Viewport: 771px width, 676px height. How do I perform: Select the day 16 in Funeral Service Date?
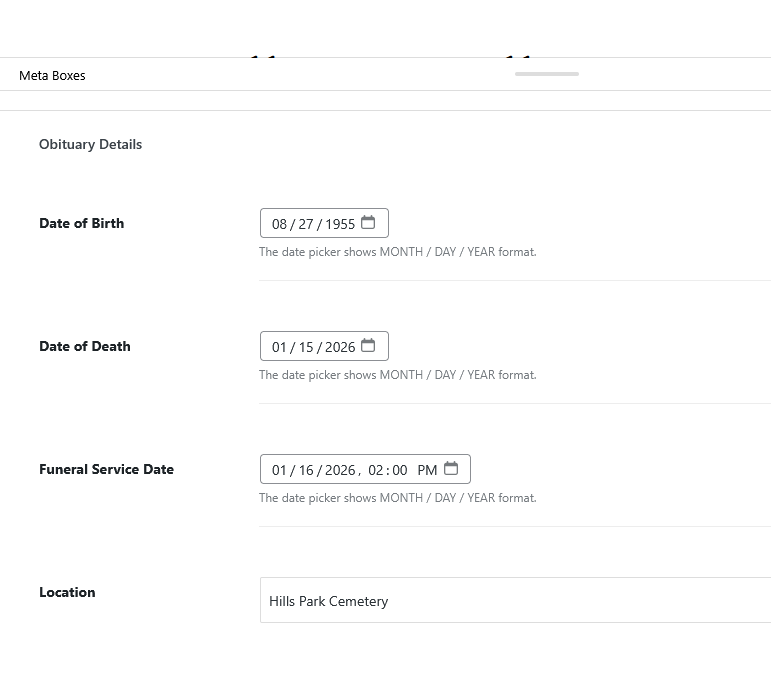click(306, 470)
